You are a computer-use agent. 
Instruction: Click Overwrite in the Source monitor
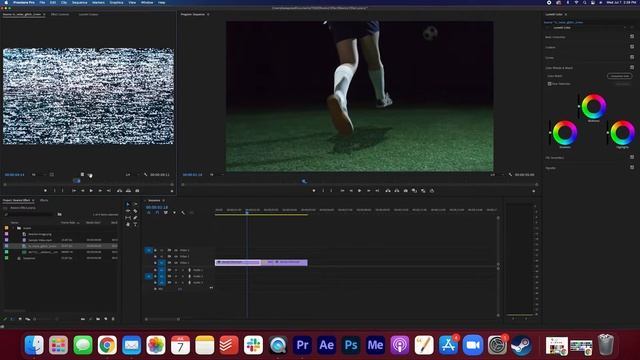129,191
